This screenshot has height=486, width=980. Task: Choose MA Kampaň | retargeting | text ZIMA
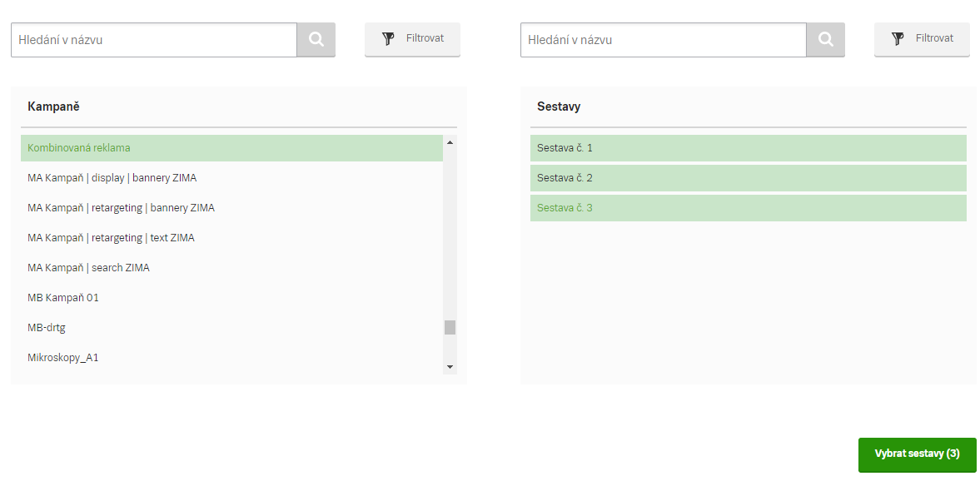click(231, 238)
